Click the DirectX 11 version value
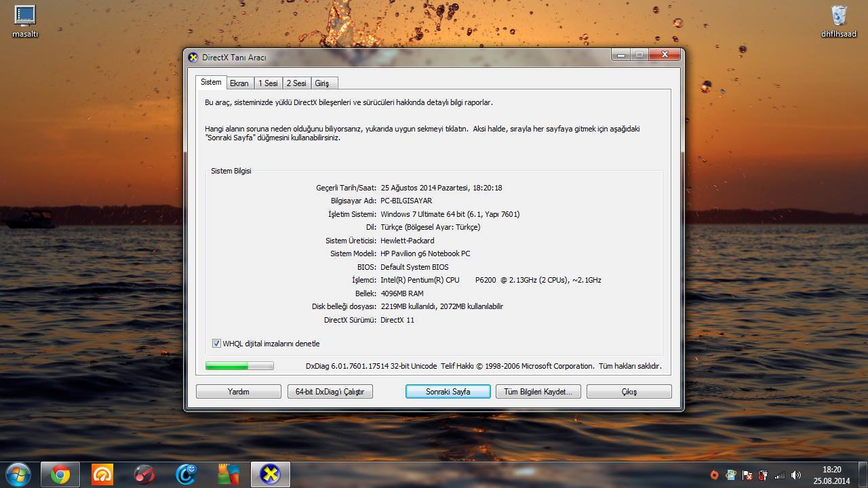Viewport: 868px width, 488px height. [397, 320]
